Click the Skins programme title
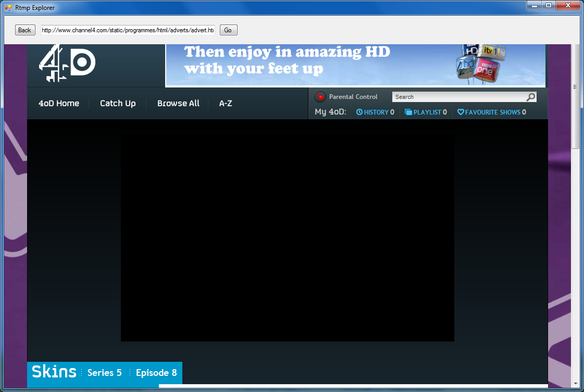Image resolution: width=584 pixels, height=392 pixels. [54, 372]
